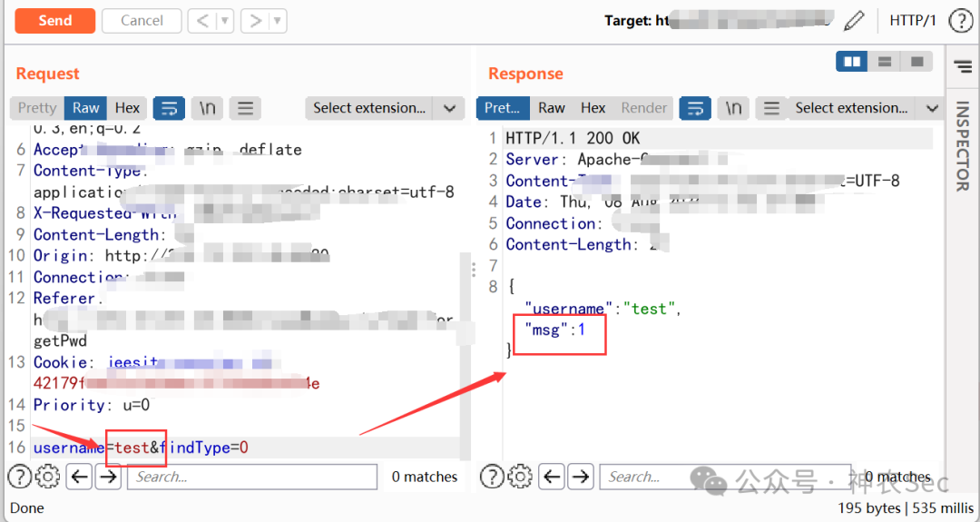Open Request search settings gear
980x522 pixels.
coord(47,477)
